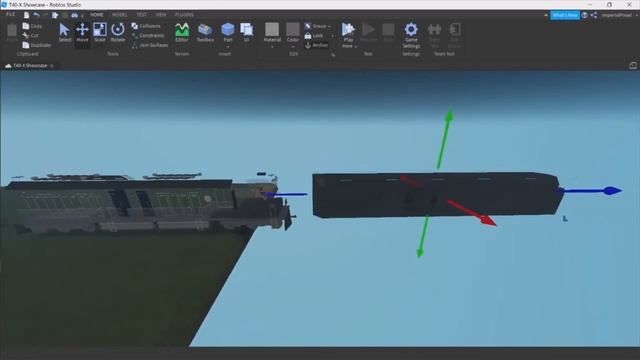The width and height of the screenshot is (640, 360).
Task: Click the UI insert icon
Action: [246, 33]
